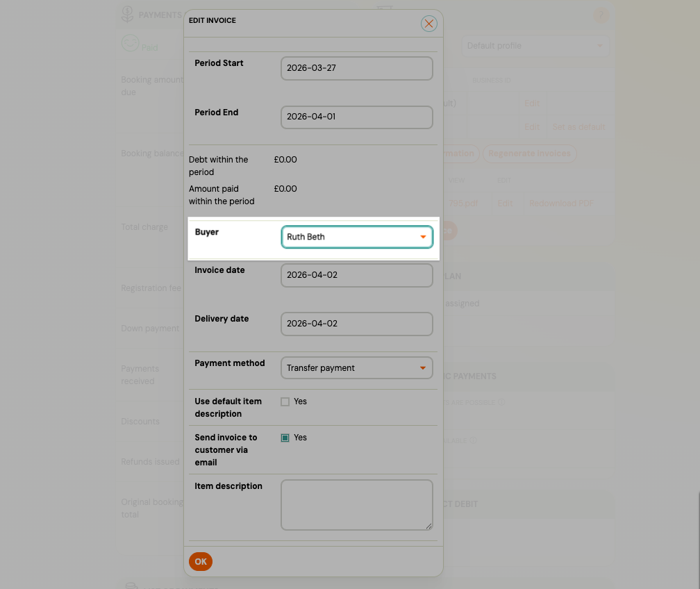Click the documents icon at bottom left
Viewport: 700px width, 589px height.
(131, 587)
